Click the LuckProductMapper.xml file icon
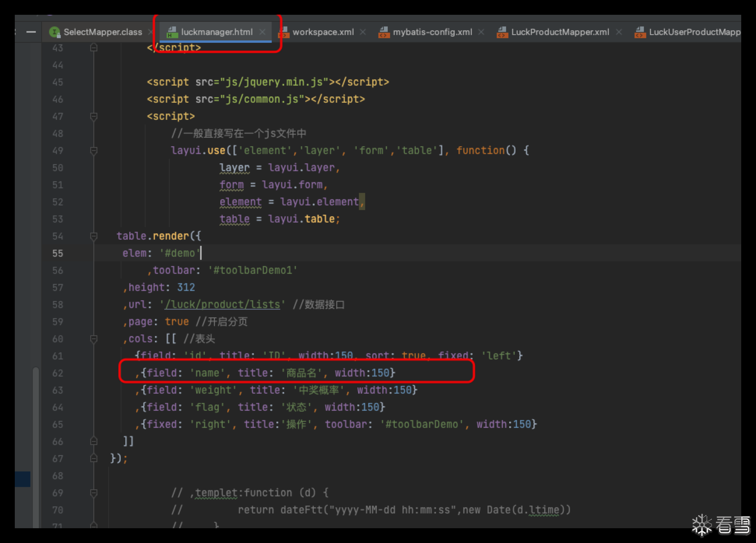This screenshot has height=543, width=756. (x=502, y=32)
